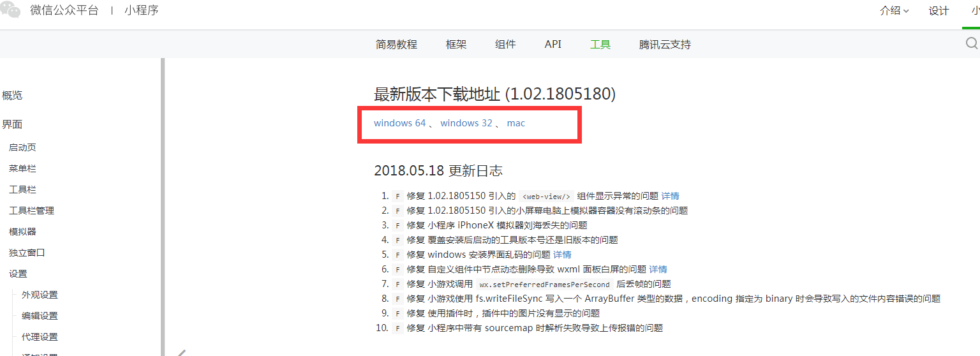Click the WeChat logo icon

(x=10, y=10)
